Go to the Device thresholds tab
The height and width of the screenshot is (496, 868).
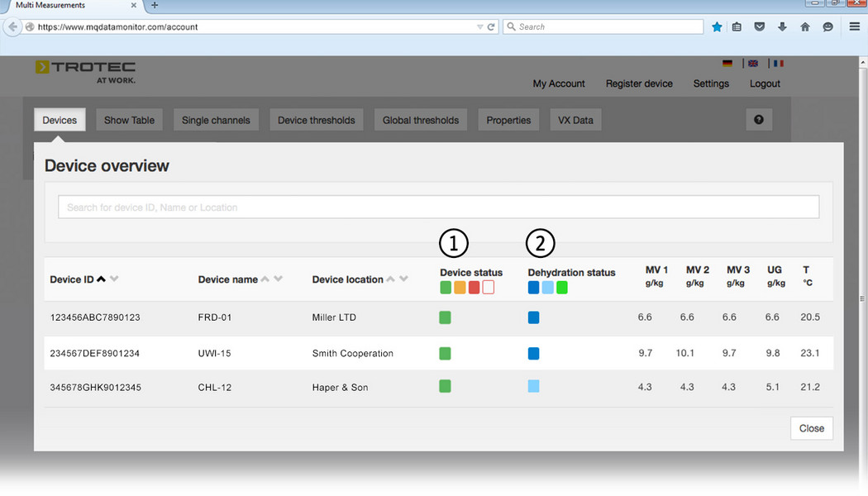point(317,120)
